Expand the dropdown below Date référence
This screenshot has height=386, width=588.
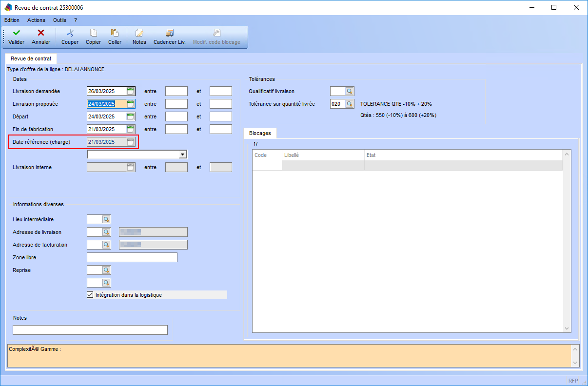coord(182,154)
